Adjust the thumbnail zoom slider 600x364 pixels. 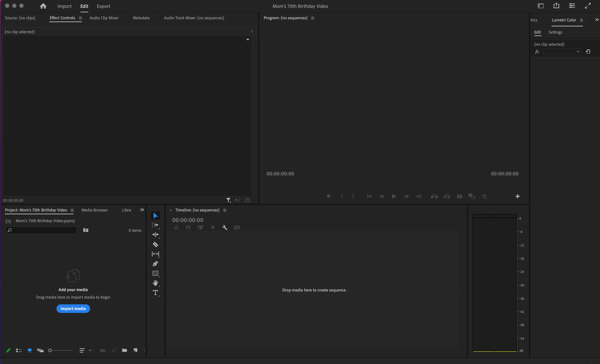[x=50, y=350]
